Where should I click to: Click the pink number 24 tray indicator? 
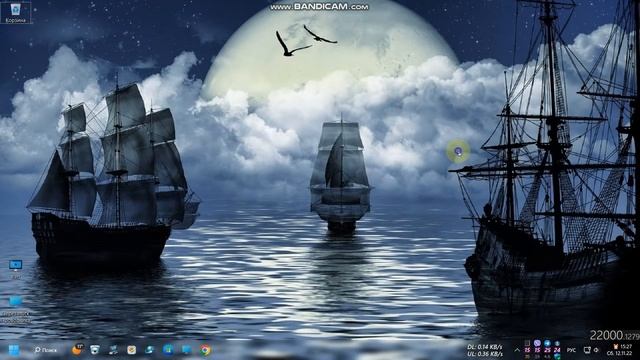pos(557,350)
